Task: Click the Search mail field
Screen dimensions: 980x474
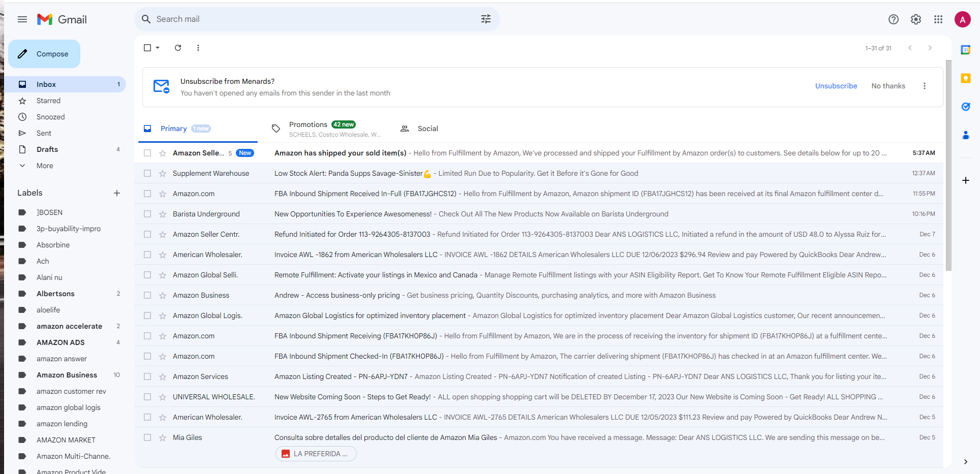Action: click(317, 19)
